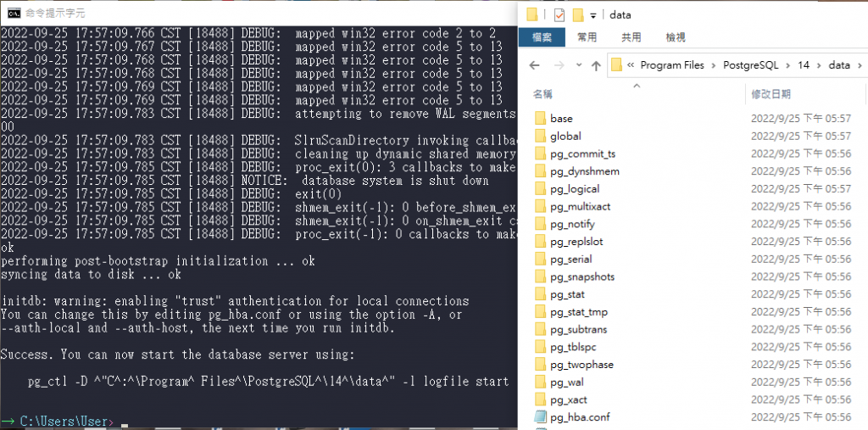868x430 pixels.
Task: Click the pg_ctl start command line in terminal
Action: [268, 382]
